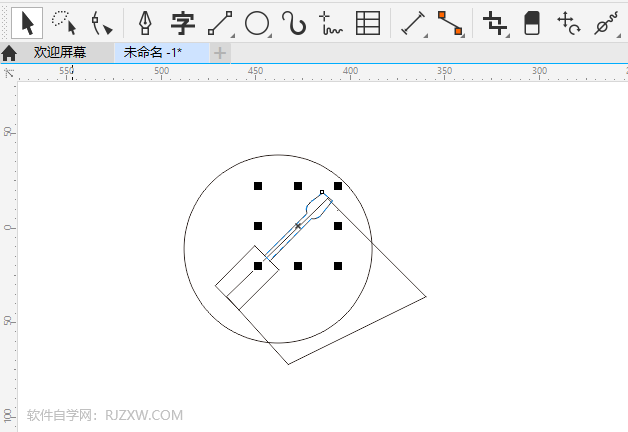628x432 pixels.
Task: Pick the Parallel Dimension tool
Action: (x=413, y=23)
